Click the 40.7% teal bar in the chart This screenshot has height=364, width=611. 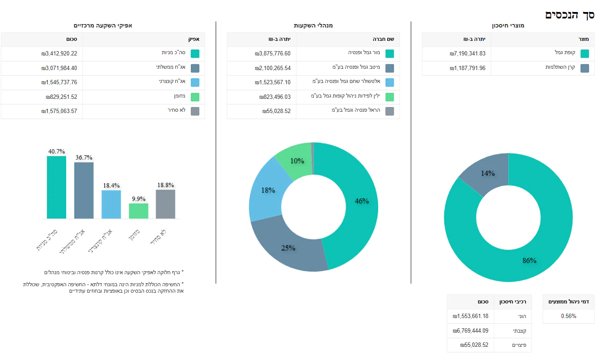coord(57,187)
